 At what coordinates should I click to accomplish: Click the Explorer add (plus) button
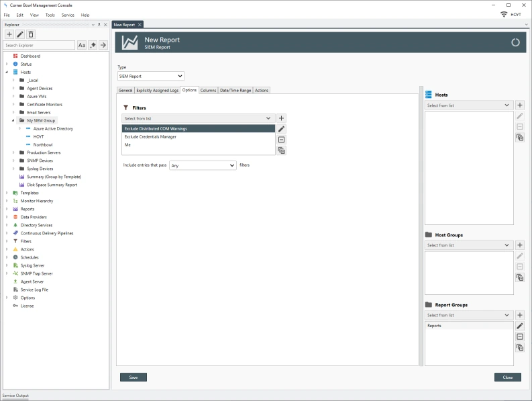point(9,34)
